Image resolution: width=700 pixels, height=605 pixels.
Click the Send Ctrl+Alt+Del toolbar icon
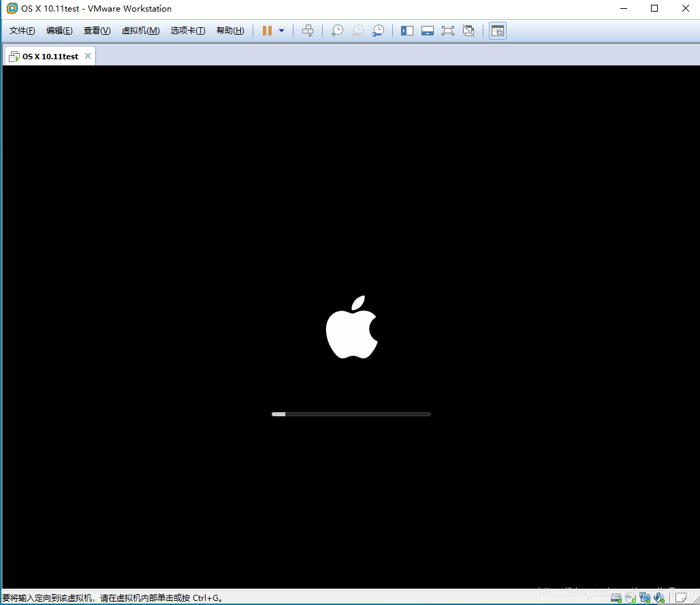click(308, 31)
